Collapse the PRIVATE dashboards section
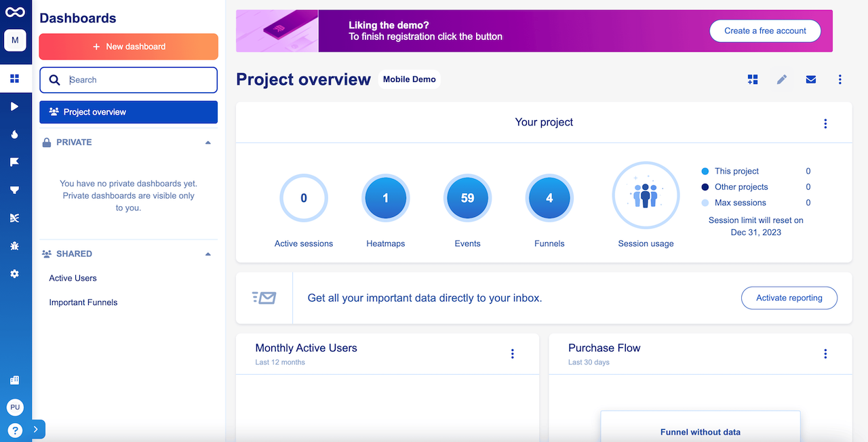 208,142
